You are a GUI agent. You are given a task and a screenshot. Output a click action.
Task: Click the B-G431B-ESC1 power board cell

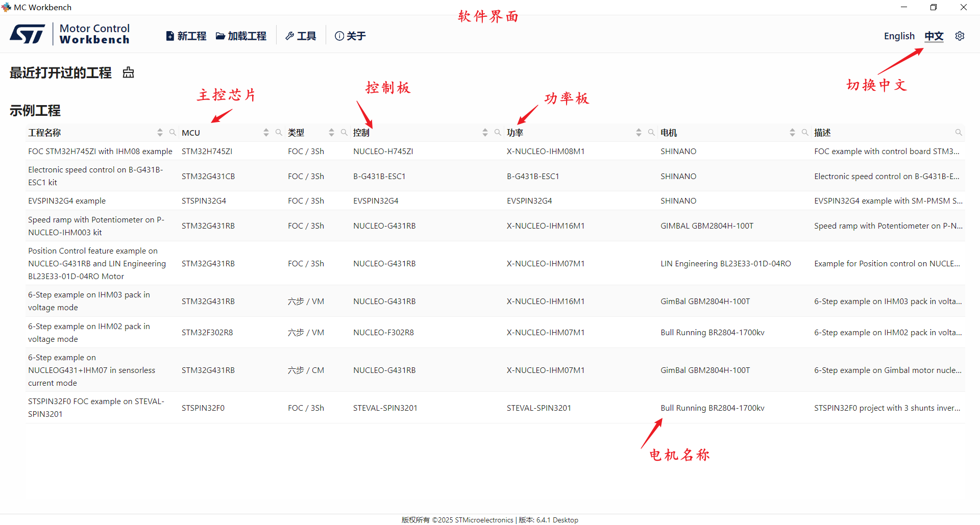pyautogui.click(x=533, y=177)
